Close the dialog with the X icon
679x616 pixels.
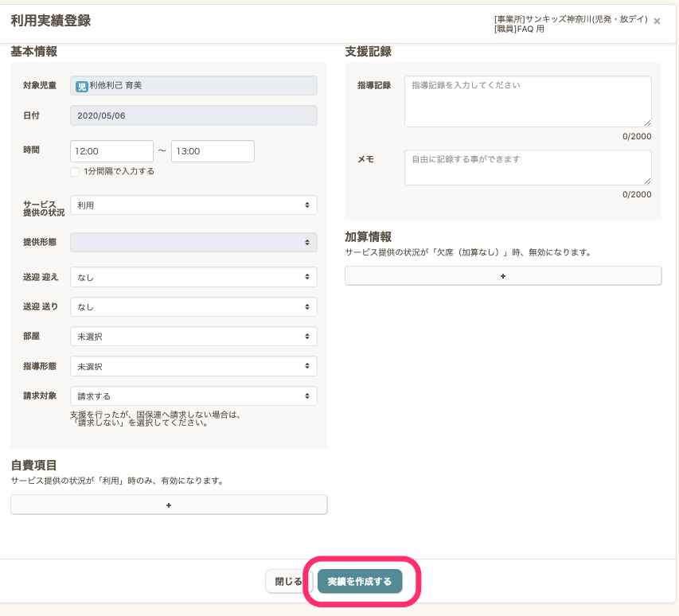point(657,21)
